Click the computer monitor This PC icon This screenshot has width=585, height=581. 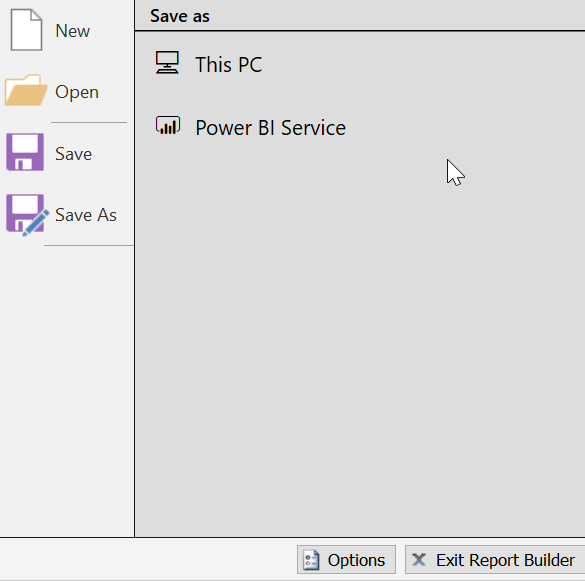[167, 63]
